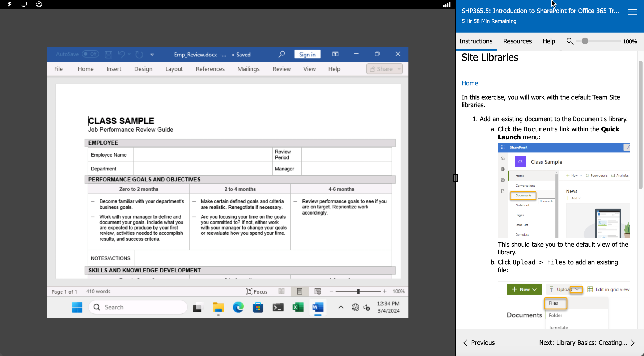The height and width of the screenshot is (356, 644).
Task: Expand the Undo history dropdown arrow
Action: 129,54
